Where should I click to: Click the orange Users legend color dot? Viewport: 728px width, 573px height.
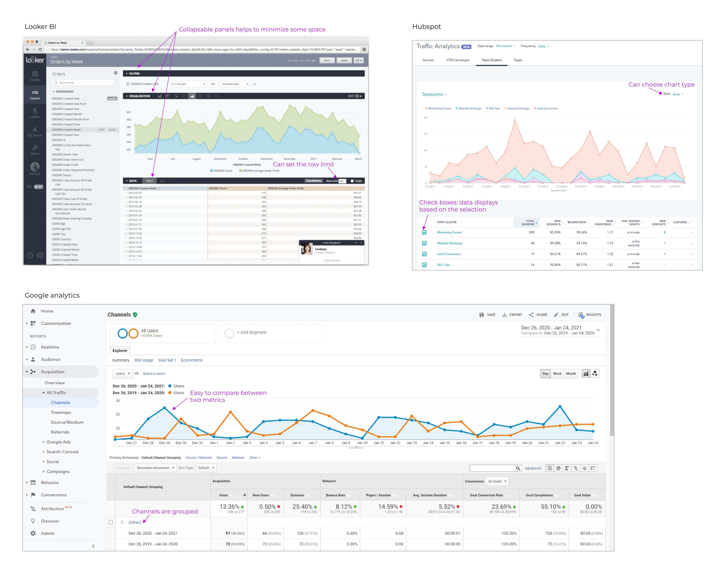tap(170, 393)
